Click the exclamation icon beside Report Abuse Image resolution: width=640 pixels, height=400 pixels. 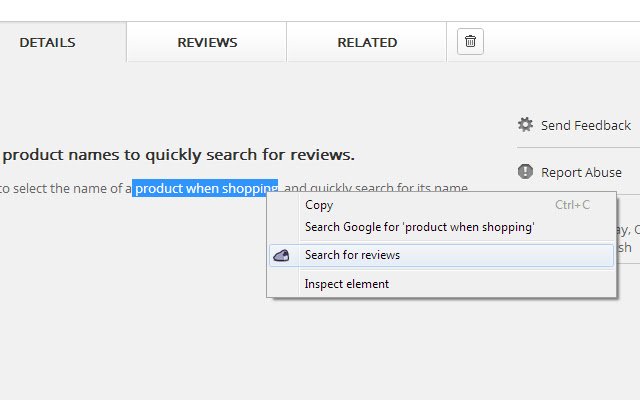tap(525, 171)
